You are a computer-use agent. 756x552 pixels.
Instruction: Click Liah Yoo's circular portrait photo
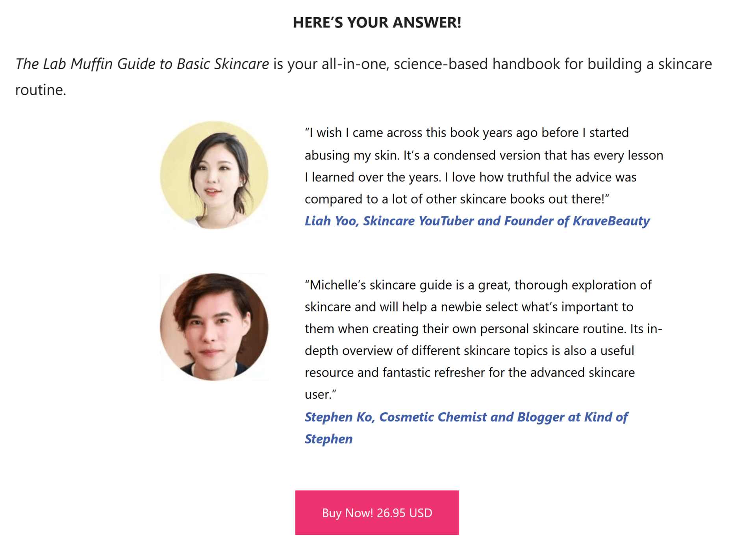point(214,175)
